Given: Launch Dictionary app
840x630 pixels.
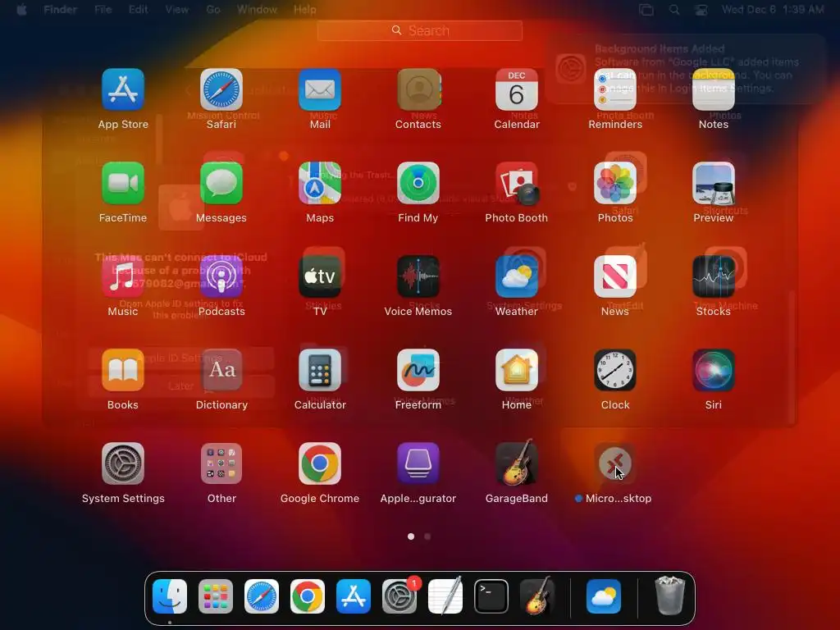Looking at the screenshot, I should pyautogui.click(x=221, y=370).
